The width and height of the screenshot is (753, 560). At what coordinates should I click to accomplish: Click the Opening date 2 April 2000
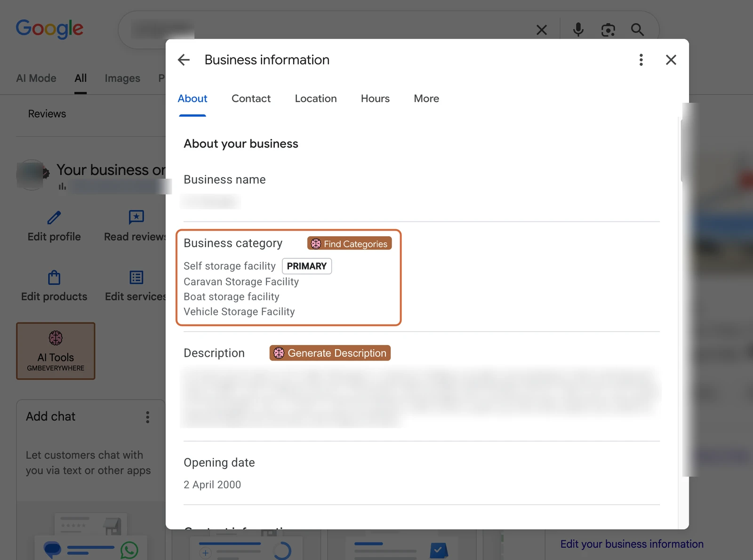click(x=212, y=485)
